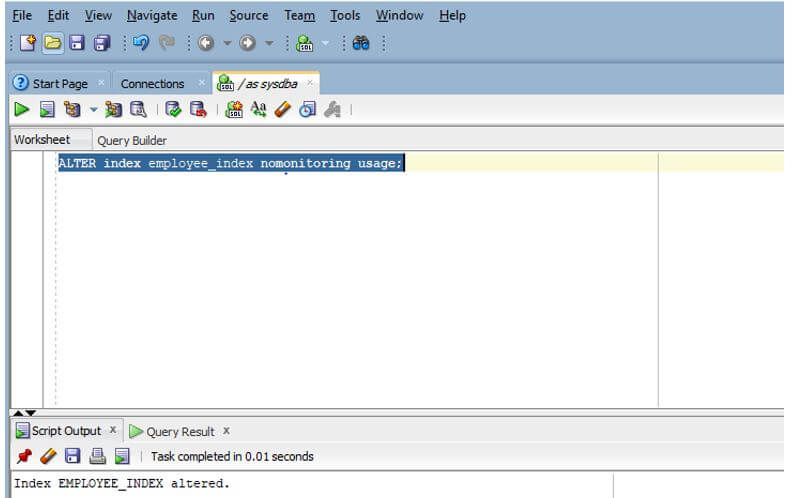The image size is (797, 498).
Task: Click the highlighted ALTER index statement
Action: tap(230, 163)
